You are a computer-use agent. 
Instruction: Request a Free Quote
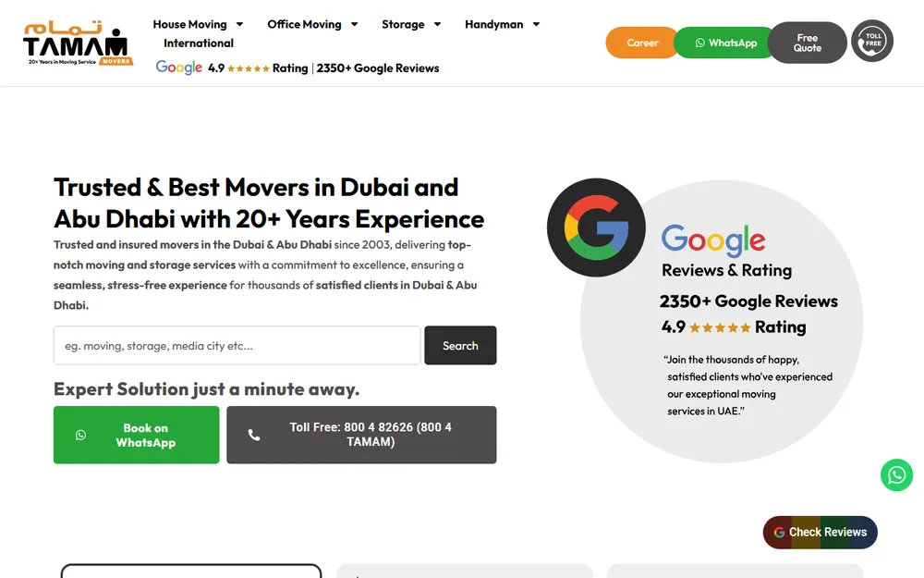coord(808,43)
